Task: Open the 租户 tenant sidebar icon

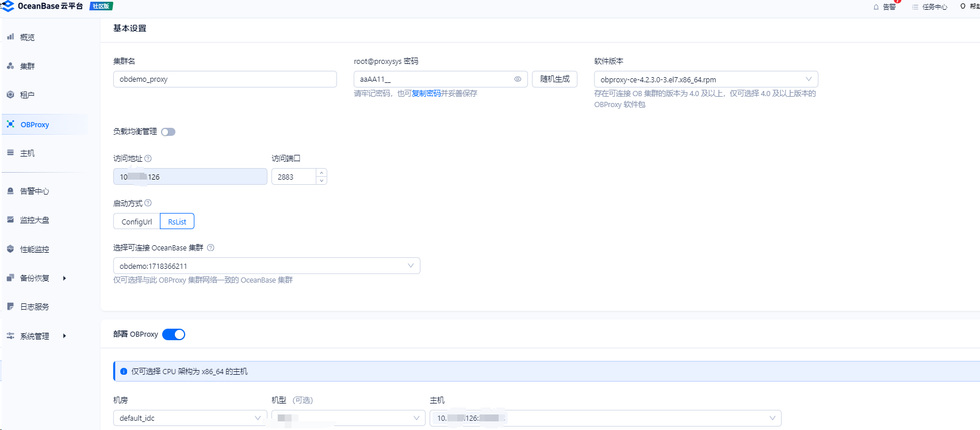Action: pos(10,94)
